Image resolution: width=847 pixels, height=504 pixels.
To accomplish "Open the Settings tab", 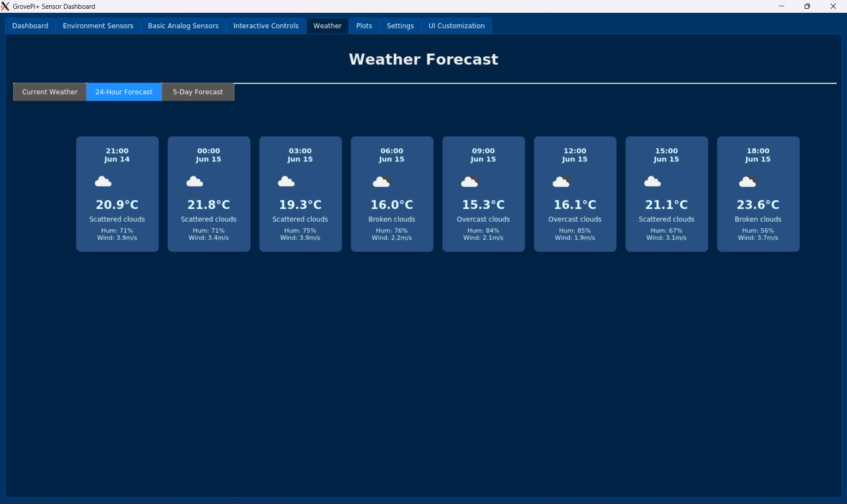I will [x=400, y=26].
